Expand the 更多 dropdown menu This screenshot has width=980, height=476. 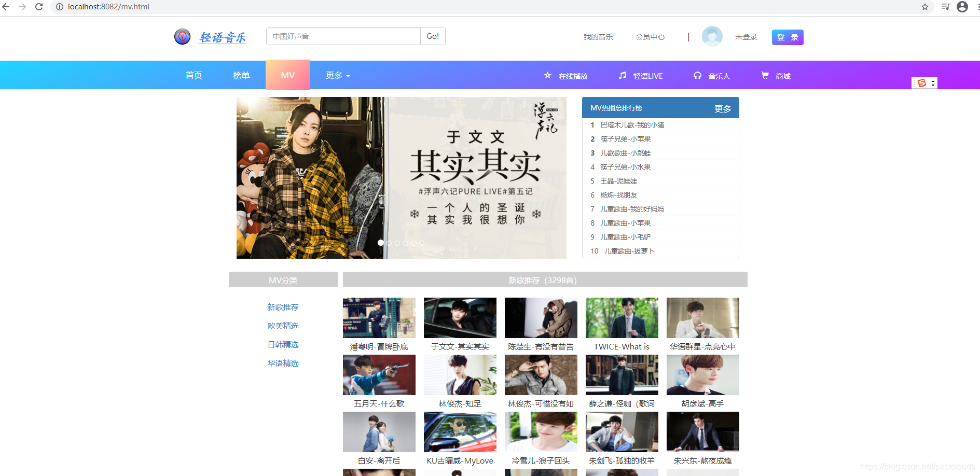pos(338,75)
